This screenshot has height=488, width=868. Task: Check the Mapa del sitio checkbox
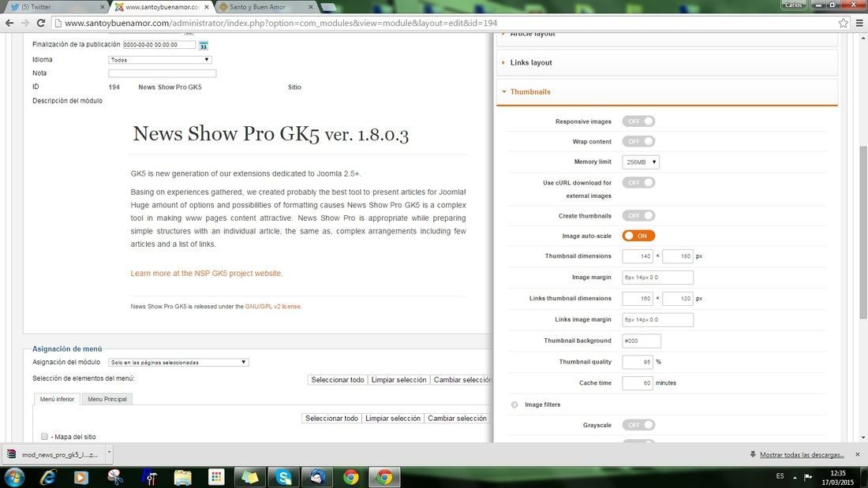tap(44, 437)
